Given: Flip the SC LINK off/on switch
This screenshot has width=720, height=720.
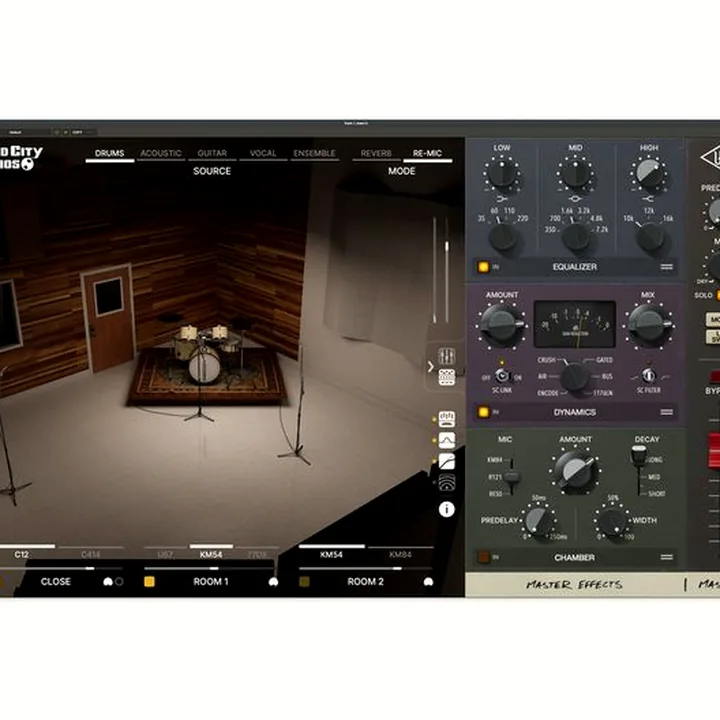Looking at the screenshot, I should point(502,377).
